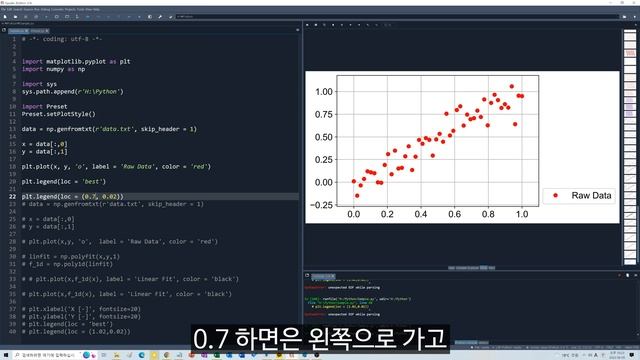Screen dimensions: 640x360
Task: Click the Save all files icon
Action: pyautogui.click(x=36, y=17)
